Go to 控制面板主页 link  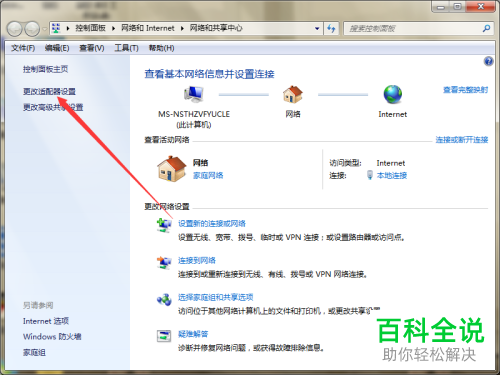(45, 69)
